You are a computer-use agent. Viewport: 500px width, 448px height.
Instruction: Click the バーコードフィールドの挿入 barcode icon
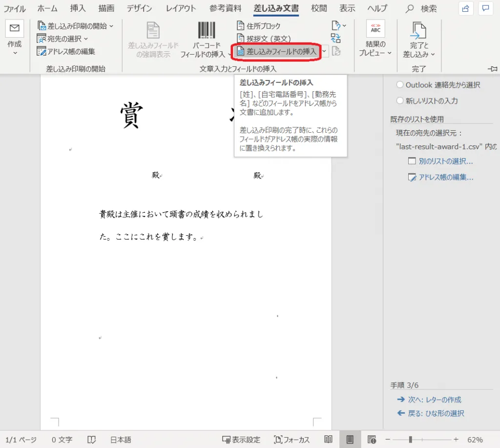click(x=206, y=30)
